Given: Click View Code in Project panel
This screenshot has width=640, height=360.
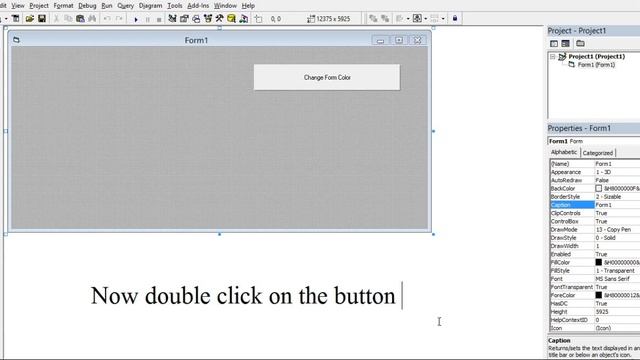Looking at the screenshot, I should (x=554, y=44).
